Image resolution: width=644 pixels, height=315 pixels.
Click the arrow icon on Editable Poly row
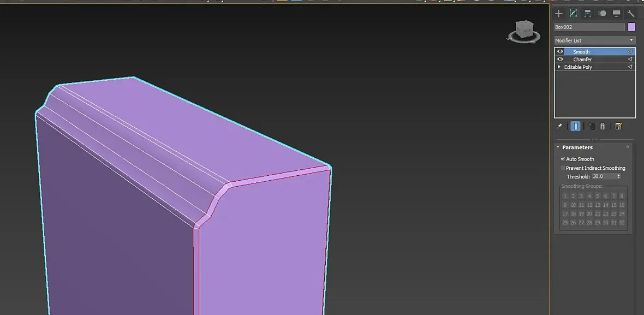coord(630,67)
